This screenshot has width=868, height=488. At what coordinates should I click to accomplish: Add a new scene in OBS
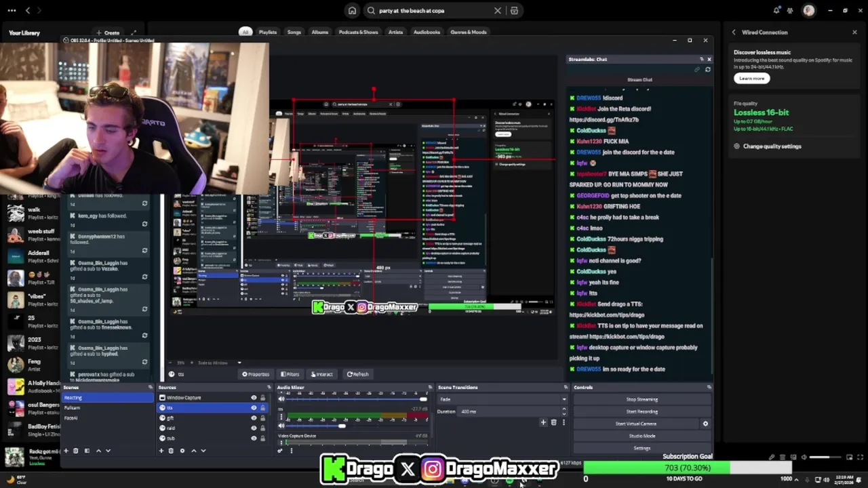66,451
